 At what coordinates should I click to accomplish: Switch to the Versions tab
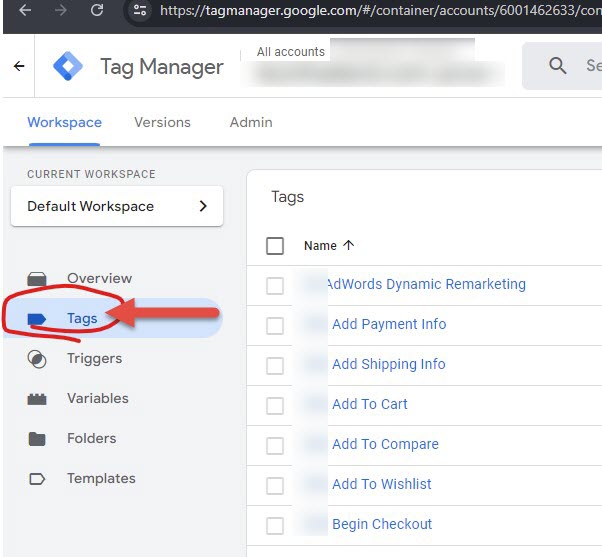(x=162, y=122)
